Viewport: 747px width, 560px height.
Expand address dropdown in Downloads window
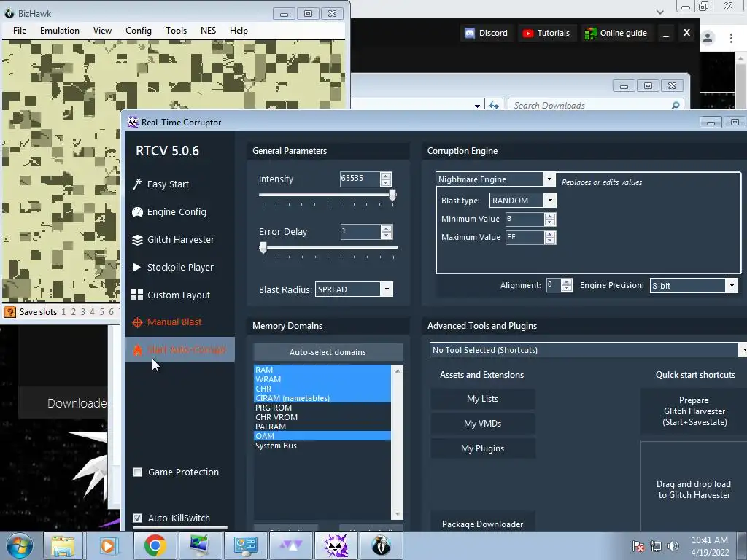click(477, 105)
